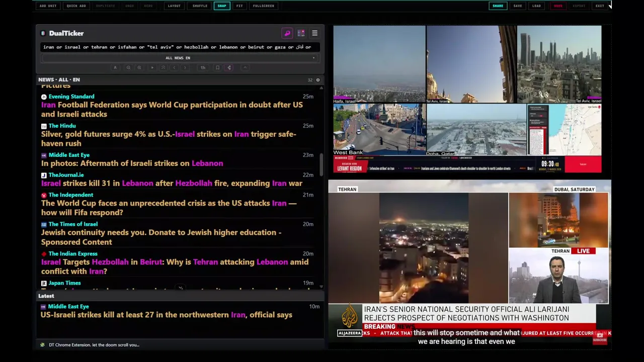Click TheJournal.ie source icon
Image resolution: width=644 pixels, height=362 pixels.
[44, 175]
